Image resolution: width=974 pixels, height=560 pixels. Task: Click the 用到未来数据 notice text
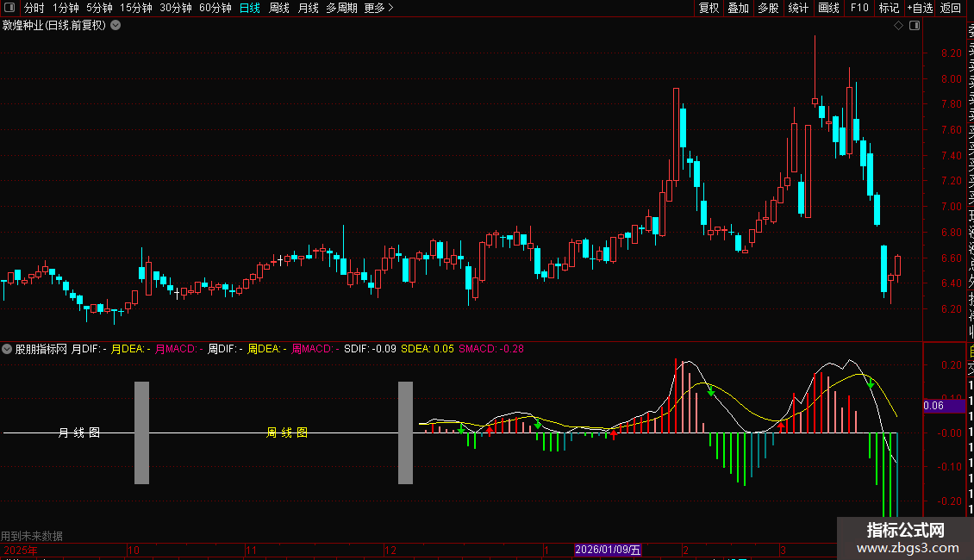[x=32, y=536]
